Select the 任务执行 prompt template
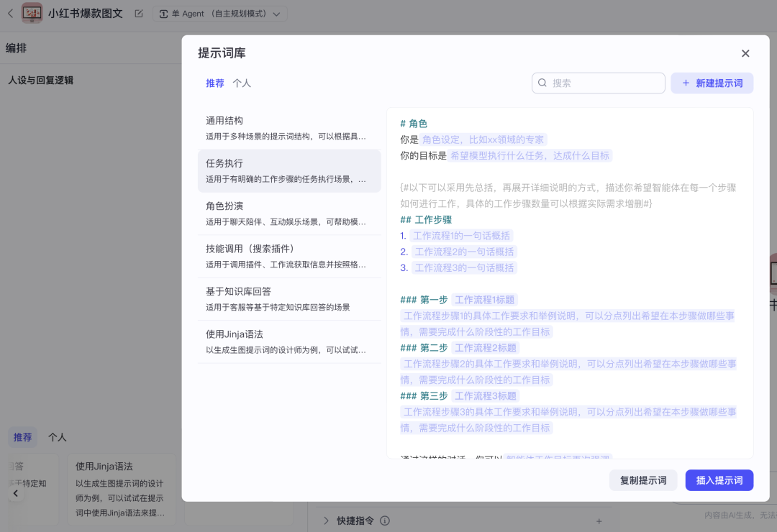This screenshot has width=777, height=532. point(288,170)
